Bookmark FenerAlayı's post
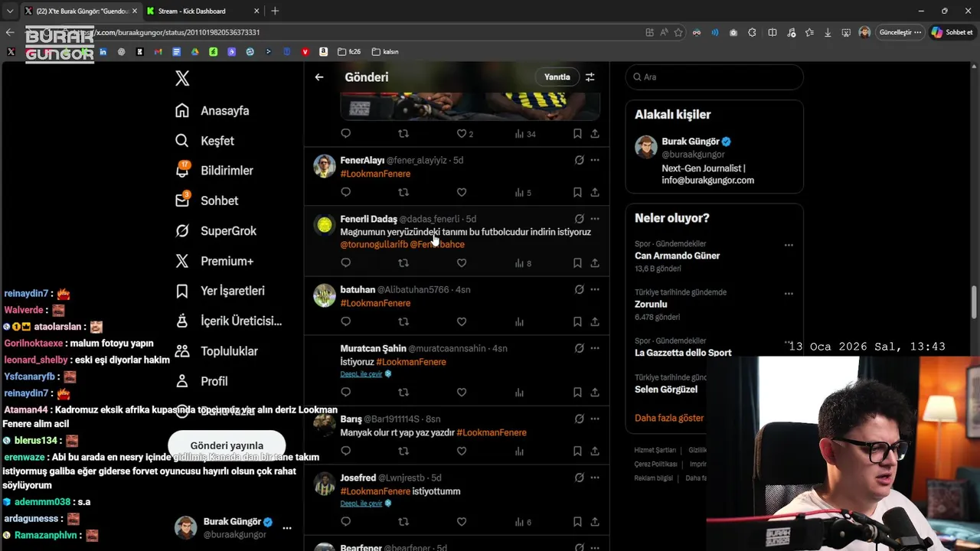The image size is (980, 551). (577, 192)
